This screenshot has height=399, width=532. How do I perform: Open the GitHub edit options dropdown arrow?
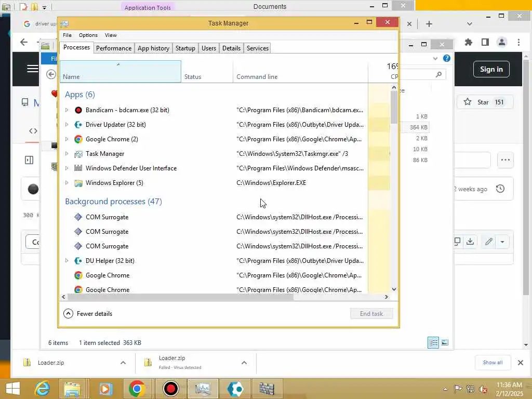tap(502, 242)
